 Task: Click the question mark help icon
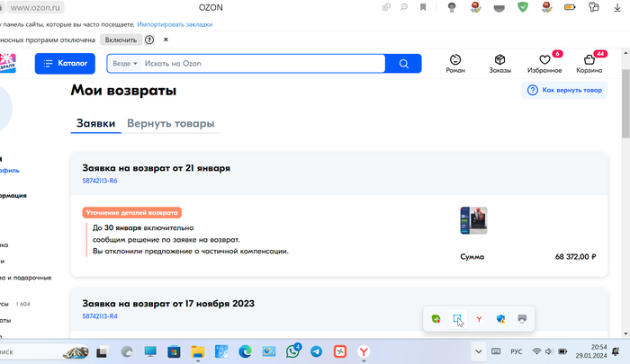point(149,40)
